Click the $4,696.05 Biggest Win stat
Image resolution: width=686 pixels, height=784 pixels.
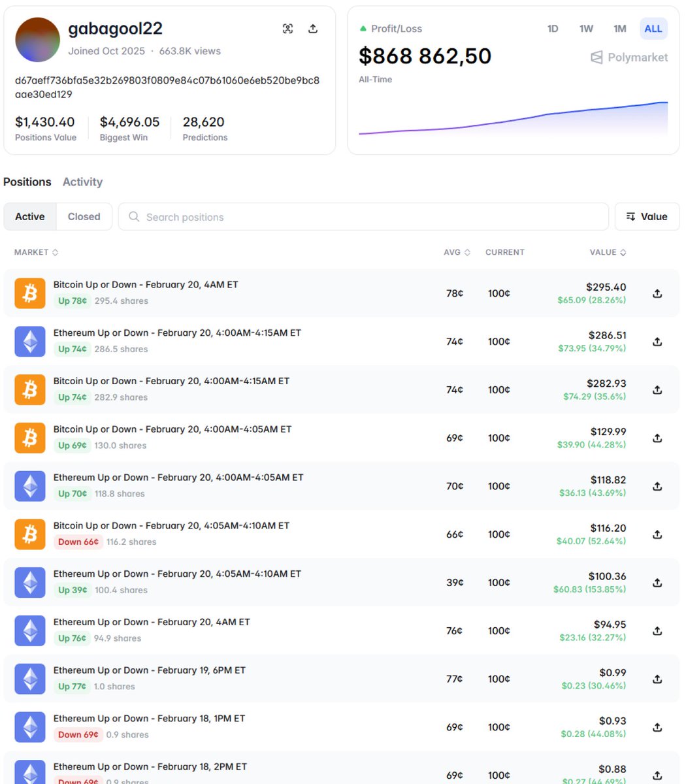[x=129, y=128]
